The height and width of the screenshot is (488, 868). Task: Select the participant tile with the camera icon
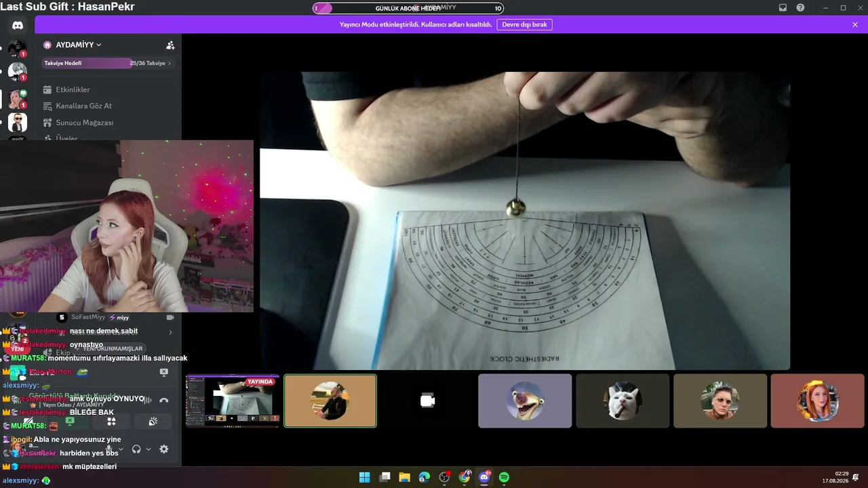pos(427,401)
